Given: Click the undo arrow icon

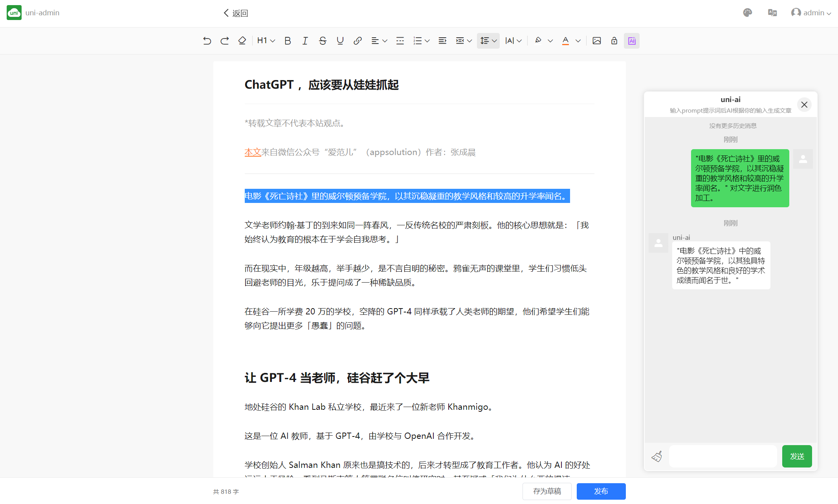Looking at the screenshot, I should (207, 41).
